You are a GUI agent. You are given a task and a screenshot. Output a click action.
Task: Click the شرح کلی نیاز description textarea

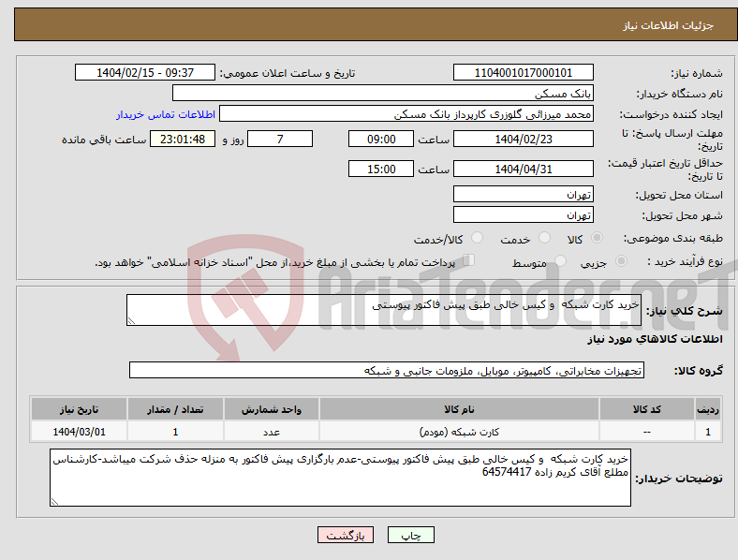tap(384, 310)
